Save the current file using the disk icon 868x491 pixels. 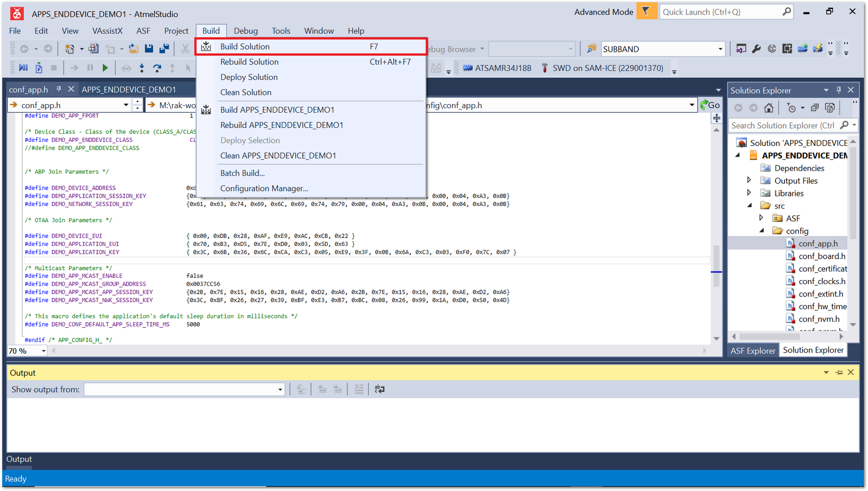pyautogui.click(x=149, y=49)
